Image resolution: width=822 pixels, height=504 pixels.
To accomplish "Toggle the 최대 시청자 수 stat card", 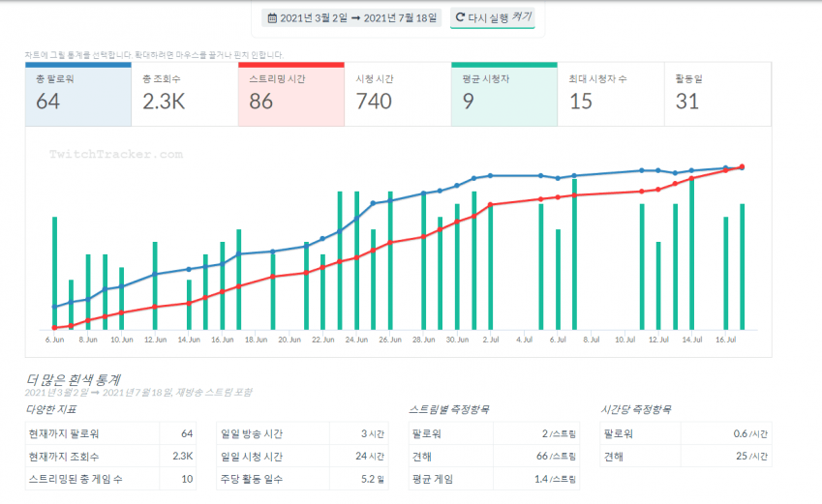I will 611,94.
